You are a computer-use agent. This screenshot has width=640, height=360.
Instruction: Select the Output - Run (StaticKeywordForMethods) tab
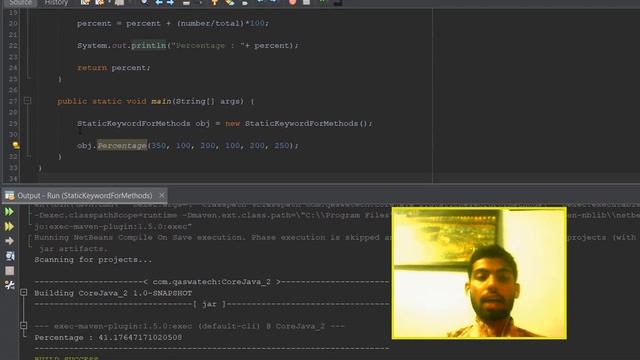tap(85, 196)
